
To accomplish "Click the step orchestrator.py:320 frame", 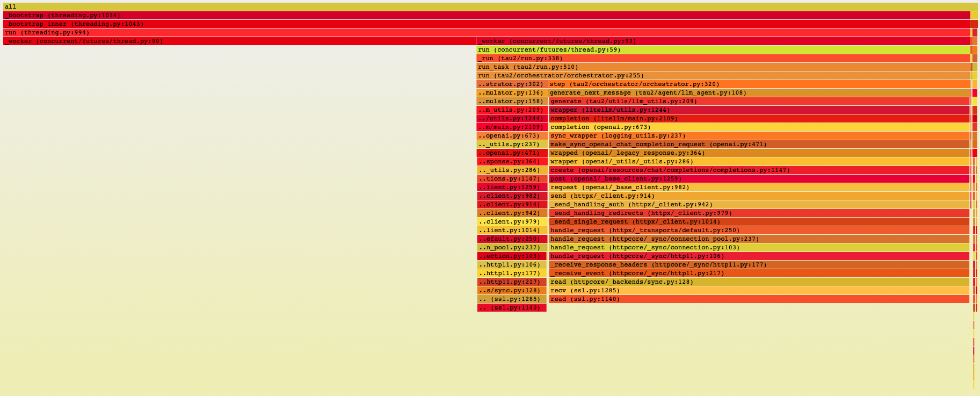I will 759,84.
